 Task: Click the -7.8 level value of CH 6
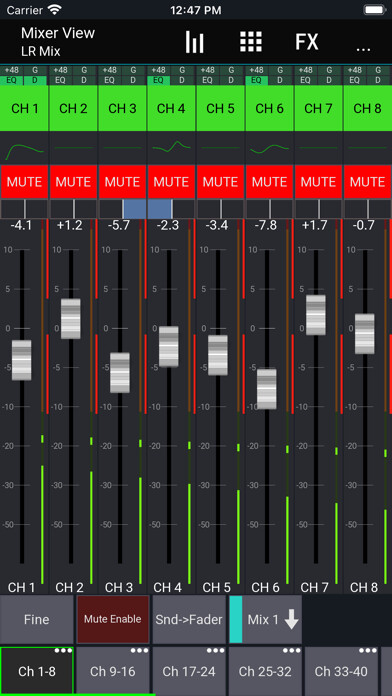coord(266,225)
